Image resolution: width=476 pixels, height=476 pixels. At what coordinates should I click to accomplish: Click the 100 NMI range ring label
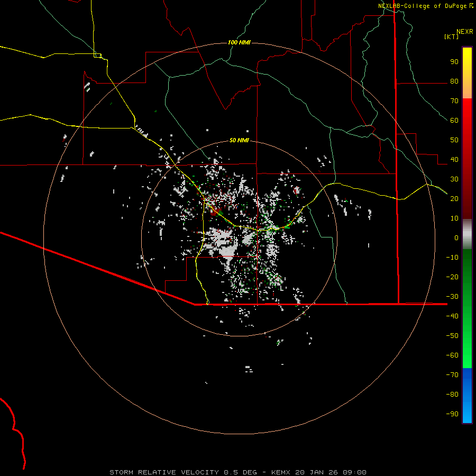coord(239,42)
